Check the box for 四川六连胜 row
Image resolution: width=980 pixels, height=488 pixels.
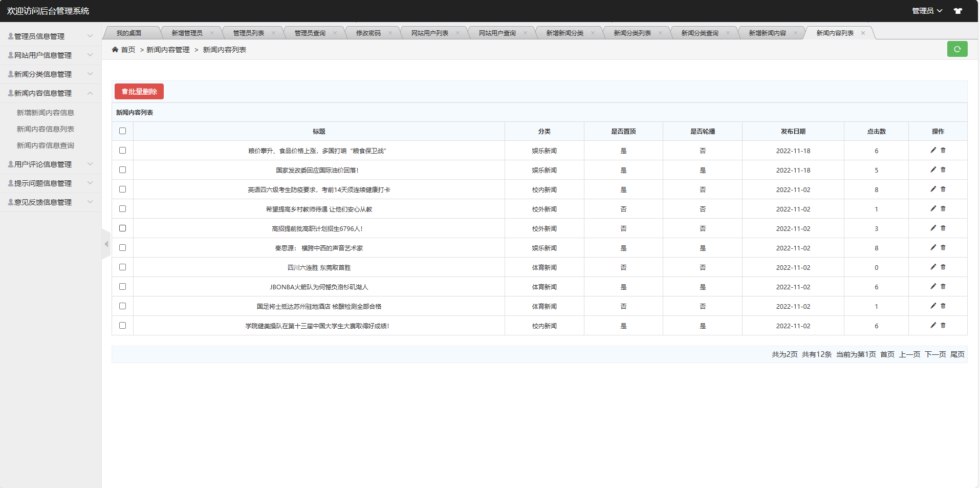(122, 267)
